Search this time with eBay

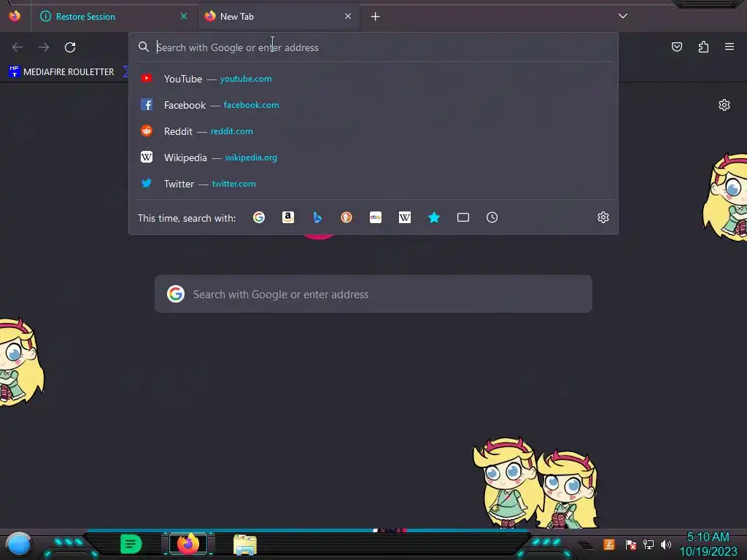tap(376, 217)
